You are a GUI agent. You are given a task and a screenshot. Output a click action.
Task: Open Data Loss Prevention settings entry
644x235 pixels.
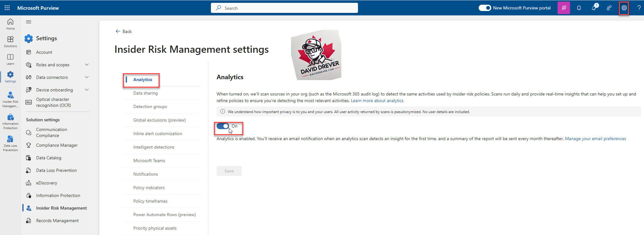coord(57,170)
